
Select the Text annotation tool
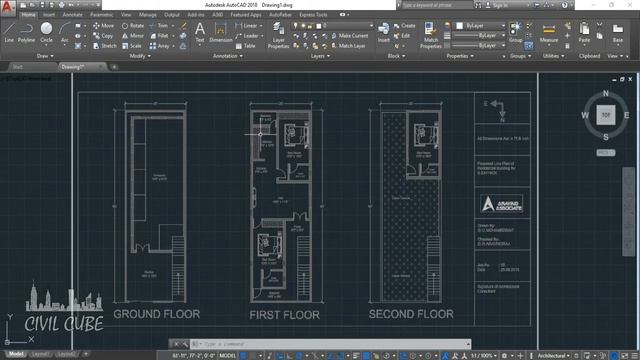point(200,33)
